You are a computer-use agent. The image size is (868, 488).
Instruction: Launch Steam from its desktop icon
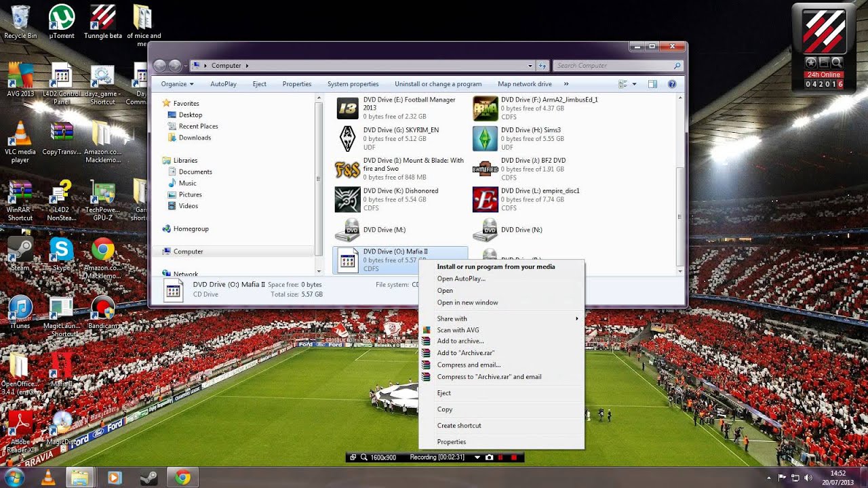[x=20, y=253]
